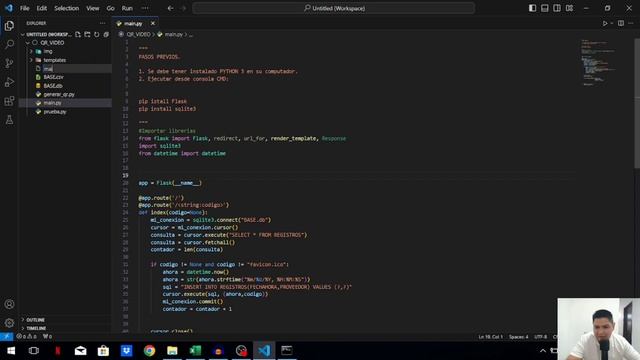This screenshot has height=360, width=640.
Task: Select main.py in the Explorer tree
Action: point(53,103)
